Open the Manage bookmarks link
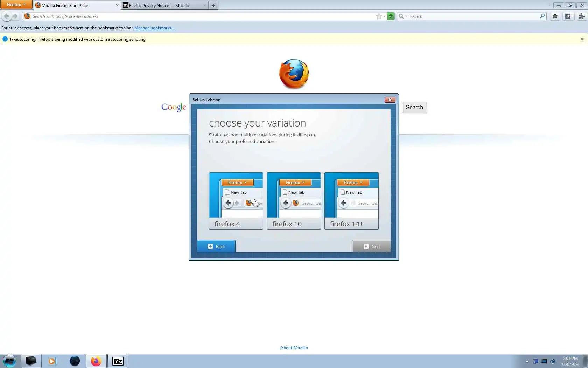 coord(154,28)
